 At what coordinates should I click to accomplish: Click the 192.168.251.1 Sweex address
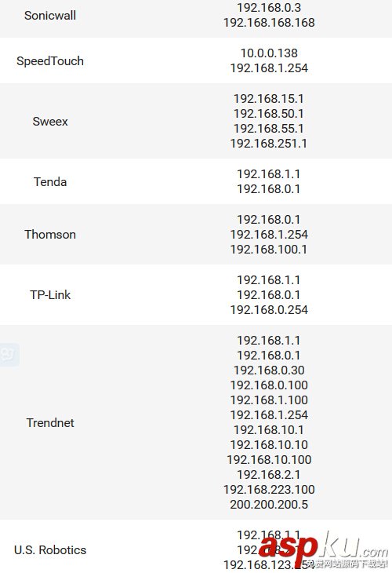(269, 143)
